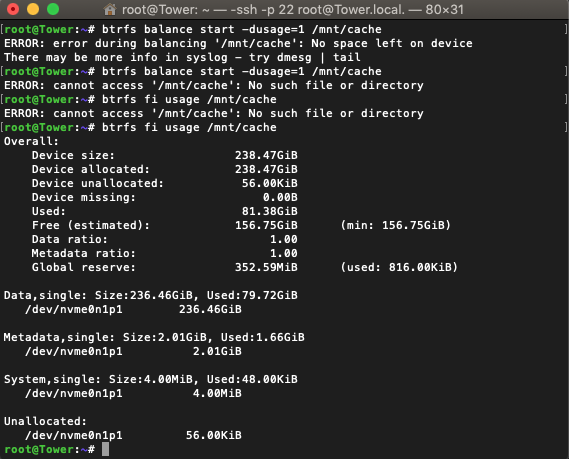Click the green zoom window button
Image resolution: width=569 pixels, height=459 pixels.
pyautogui.click(x=53, y=9)
